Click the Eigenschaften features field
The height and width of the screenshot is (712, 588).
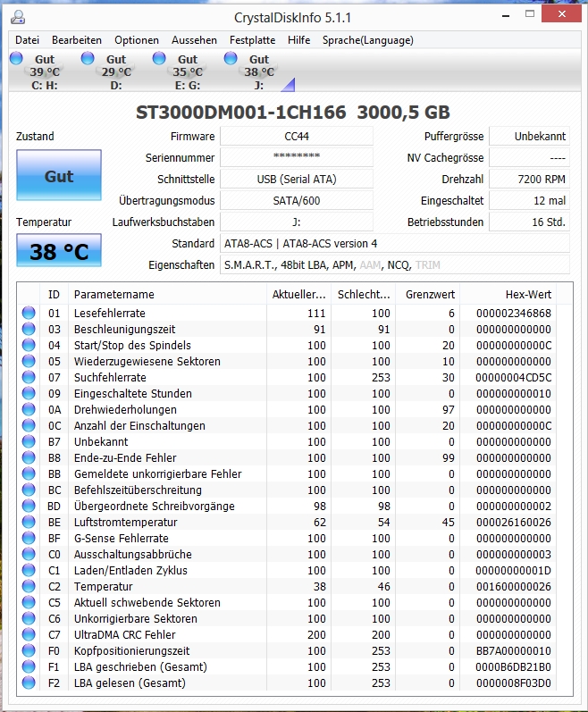(x=395, y=264)
